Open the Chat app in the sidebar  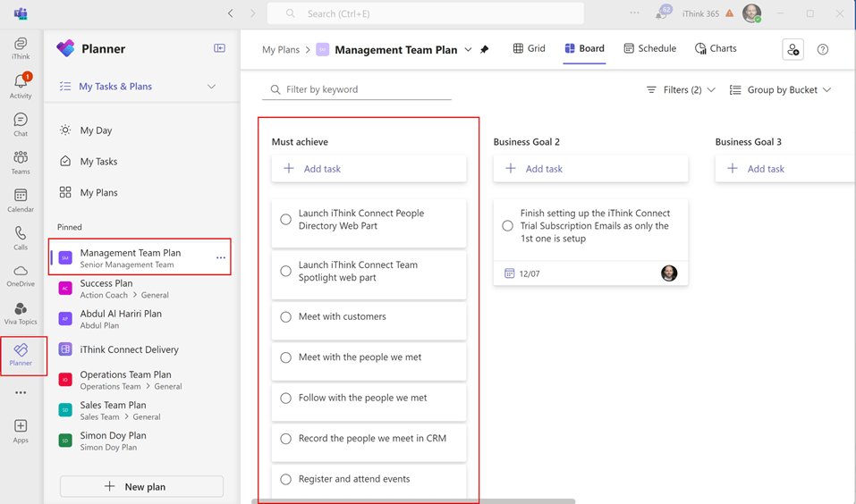[21, 124]
